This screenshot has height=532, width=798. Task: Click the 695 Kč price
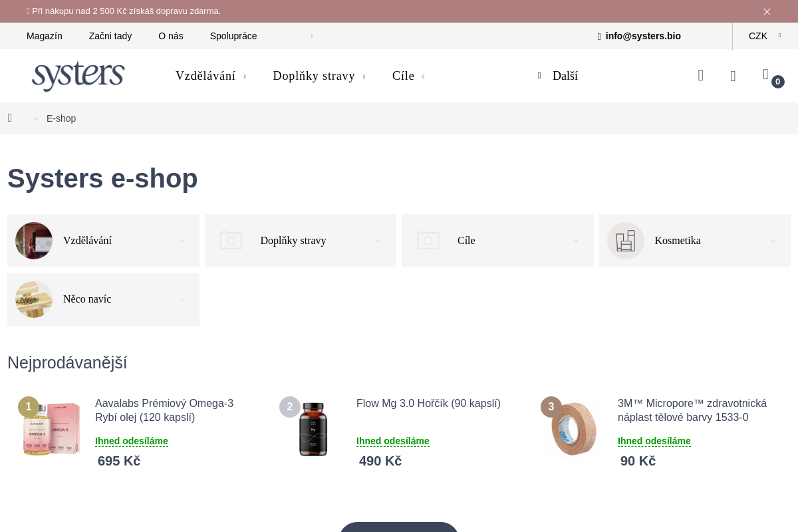(119, 461)
